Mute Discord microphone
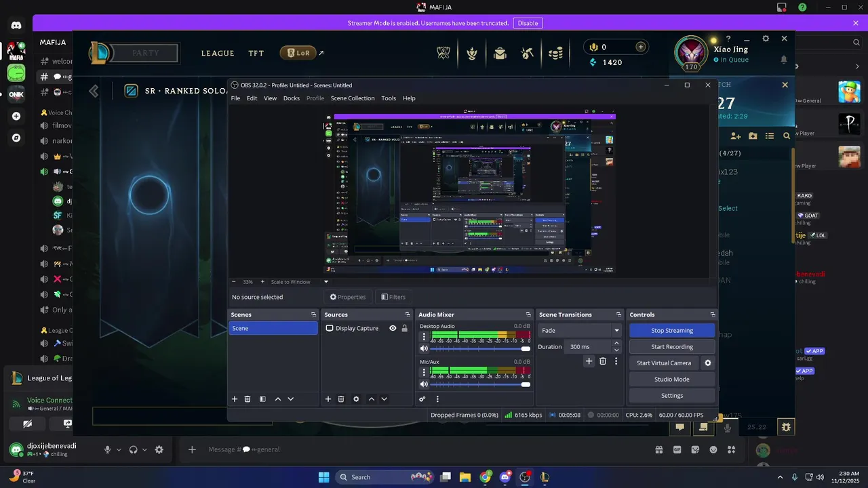Viewport: 868px width, 488px height. [107, 449]
